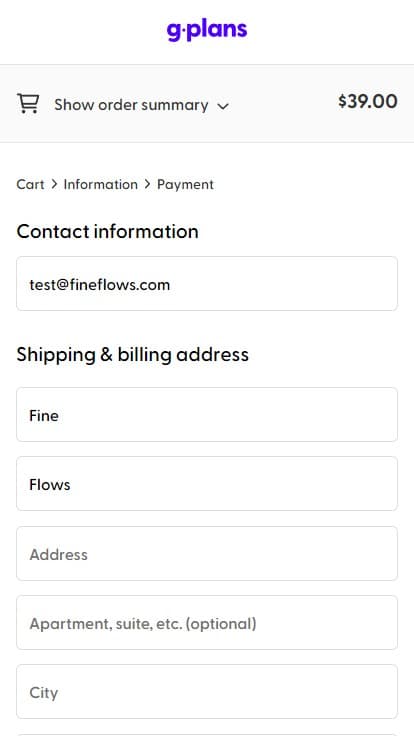Screen dimensions: 414x736
Task: Click the empty space beside the g-plans logo
Action: (329, 31)
